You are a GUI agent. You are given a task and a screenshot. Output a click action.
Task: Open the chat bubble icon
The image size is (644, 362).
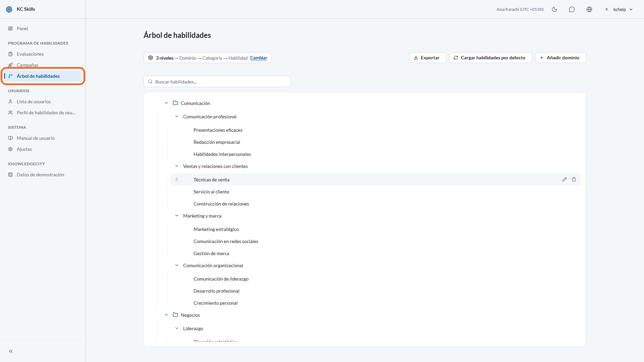(x=572, y=9)
